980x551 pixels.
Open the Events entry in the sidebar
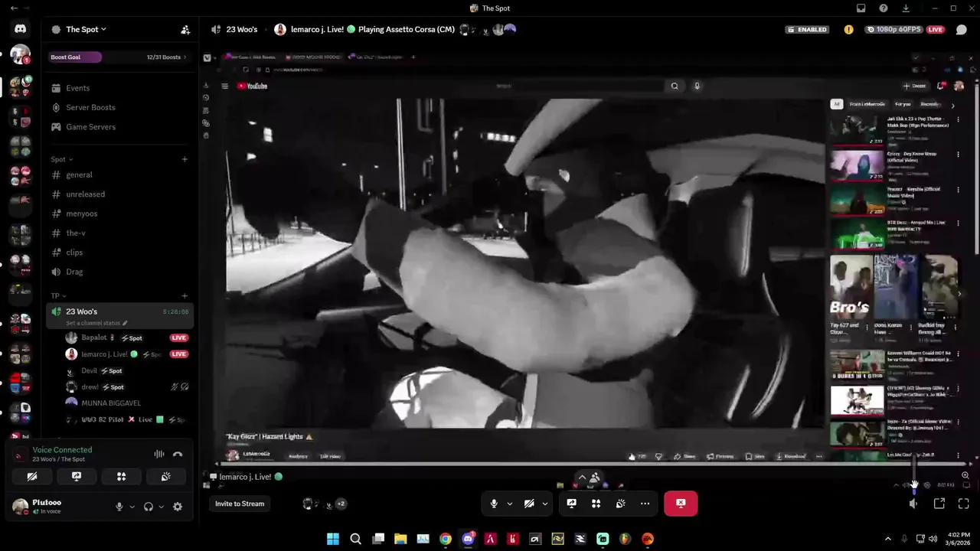pyautogui.click(x=118, y=88)
